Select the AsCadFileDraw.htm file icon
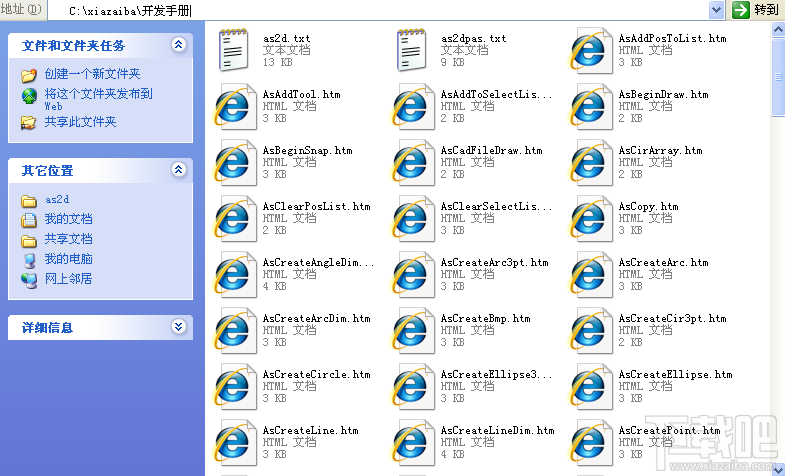Screen dimensions: 785x476 [x=412, y=163]
